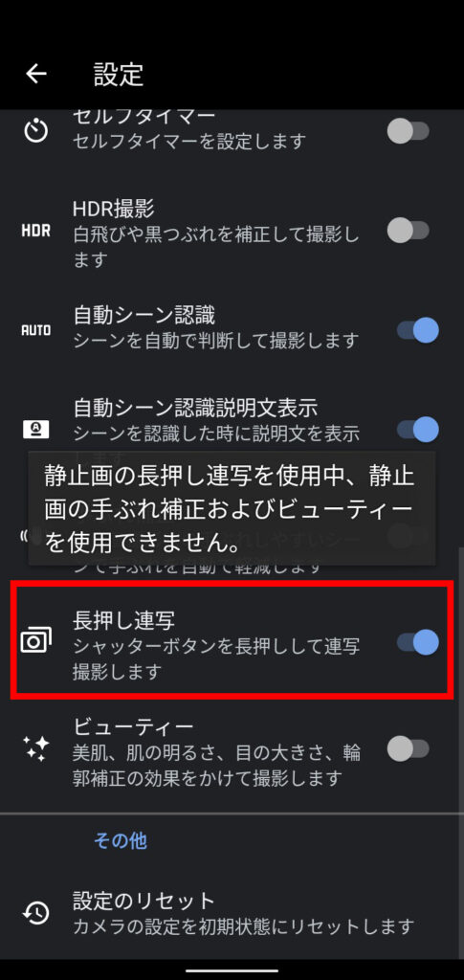Go back using the arrow icon
The image size is (464, 980).
35,74
